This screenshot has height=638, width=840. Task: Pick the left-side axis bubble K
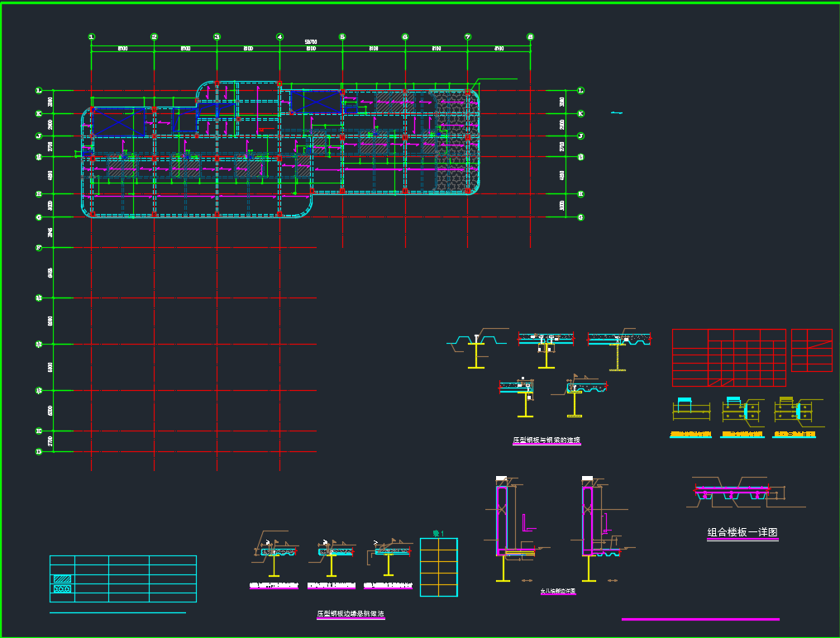pos(39,113)
